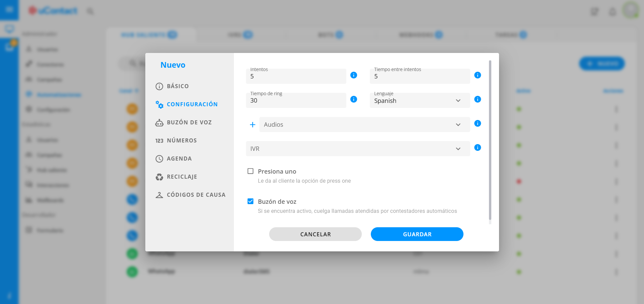Click the Reciclaje recycle icon
This screenshot has width=644, height=304.
(159, 177)
